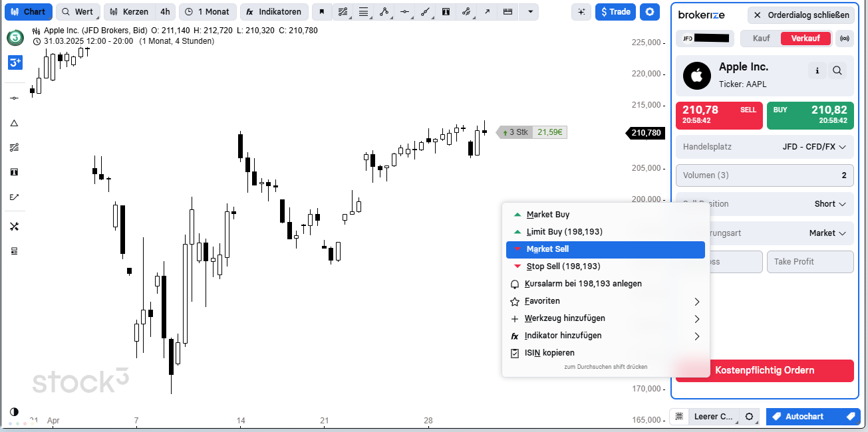Open the Short position dropdown
The height and width of the screenshot is (432, 868).
pyautogui.click(x=764, y=204)
